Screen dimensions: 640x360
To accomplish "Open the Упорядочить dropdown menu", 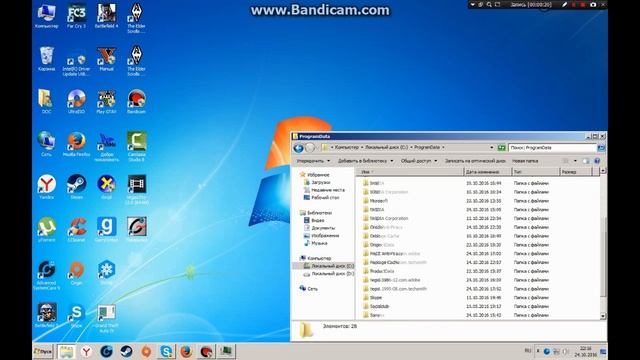I will (313, 161).
